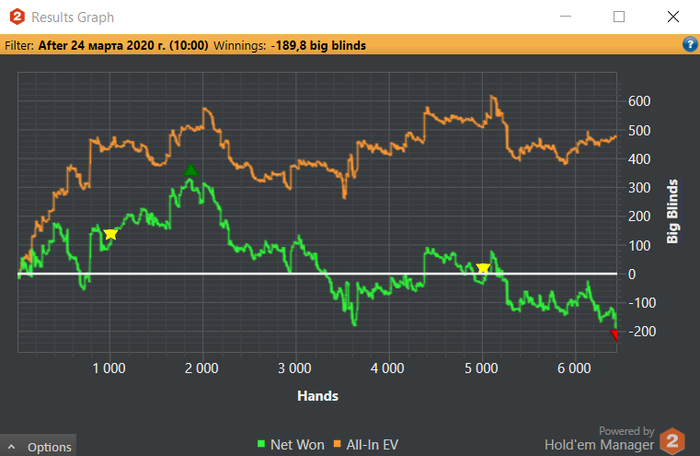700x456 pixels.
Task: Close the Results Graph window
Action: pos(673,17)
